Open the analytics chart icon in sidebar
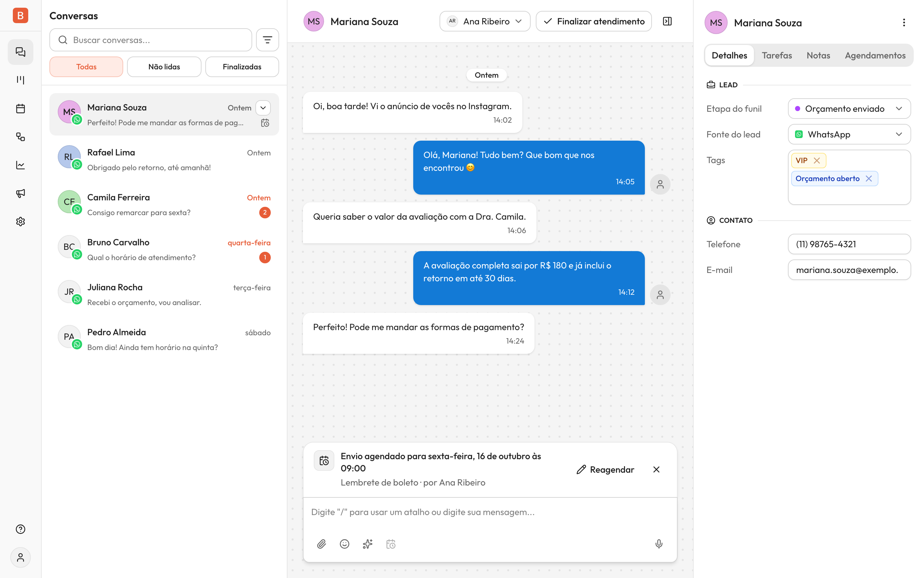Screen dimensions: 924x578 [21, 165]
